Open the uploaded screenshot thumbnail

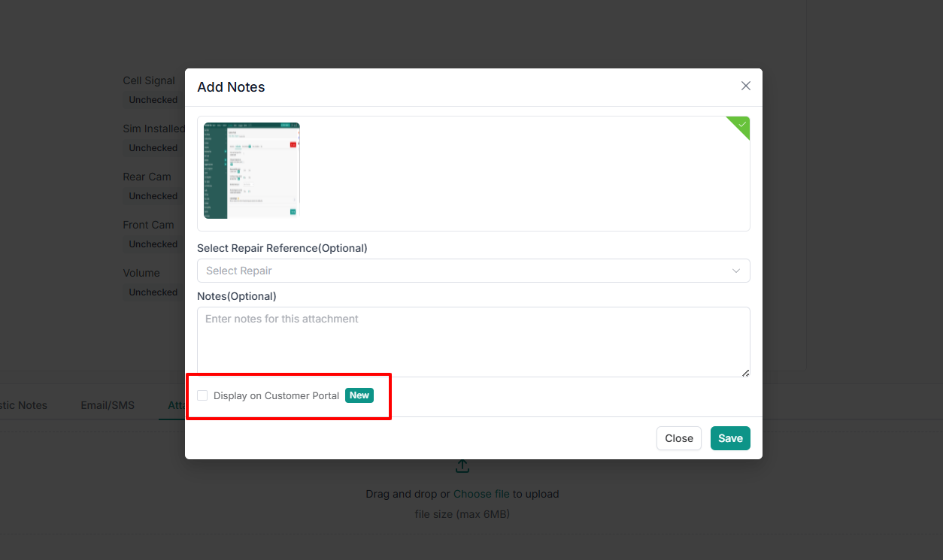[x=252, y=171]
